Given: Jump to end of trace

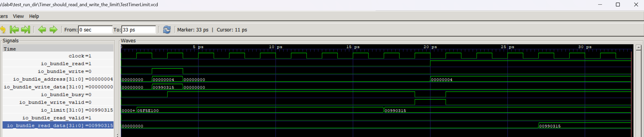Looking at the screenshot, I should tap(26, 30).
